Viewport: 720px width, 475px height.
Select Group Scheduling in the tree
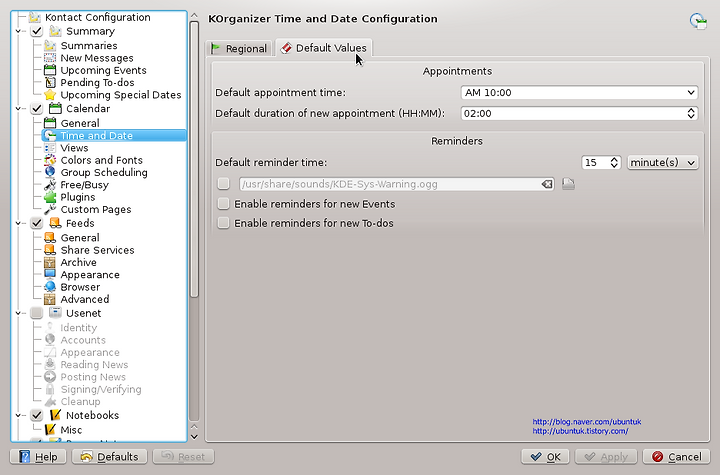tap(104, 172)
